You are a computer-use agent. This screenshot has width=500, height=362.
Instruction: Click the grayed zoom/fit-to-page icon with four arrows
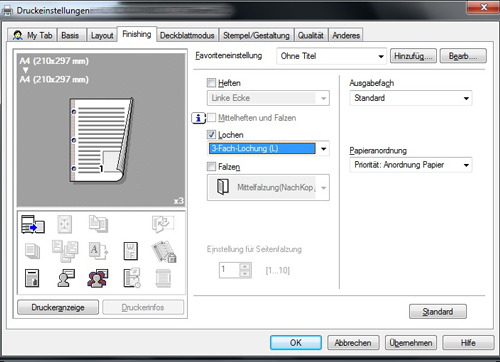click(x=65, y=224)
